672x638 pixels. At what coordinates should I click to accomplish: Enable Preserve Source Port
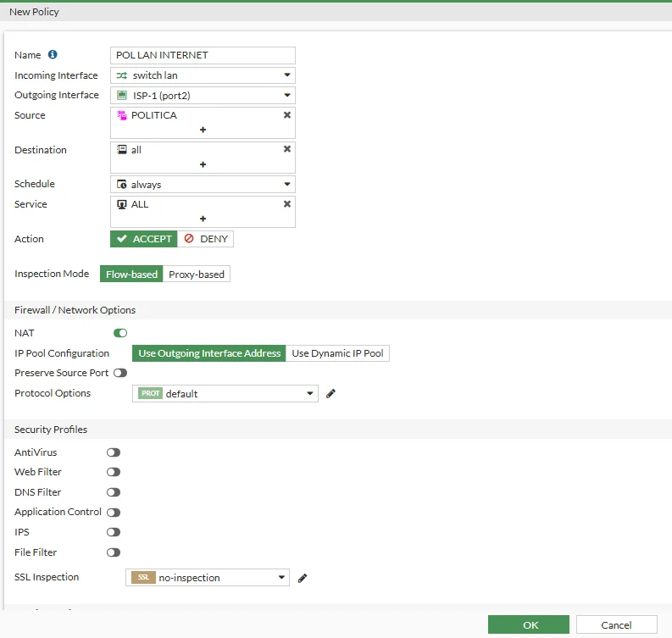(x=120, y=373)
